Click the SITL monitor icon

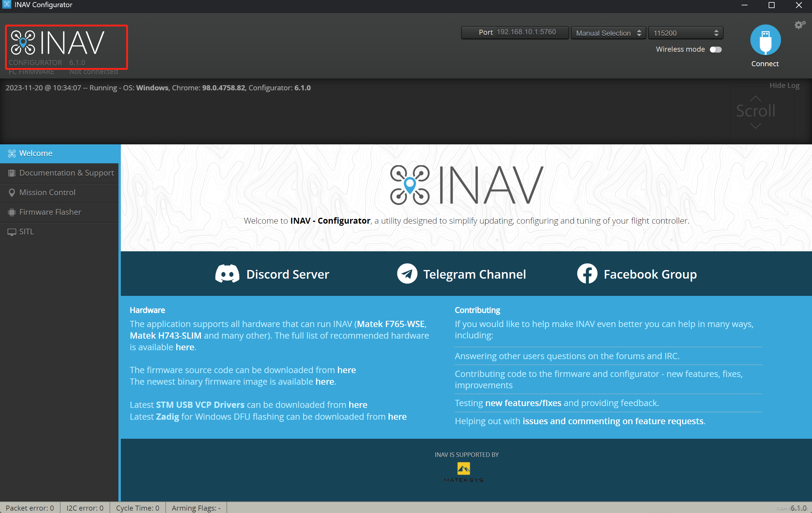[x=12, y=232]
